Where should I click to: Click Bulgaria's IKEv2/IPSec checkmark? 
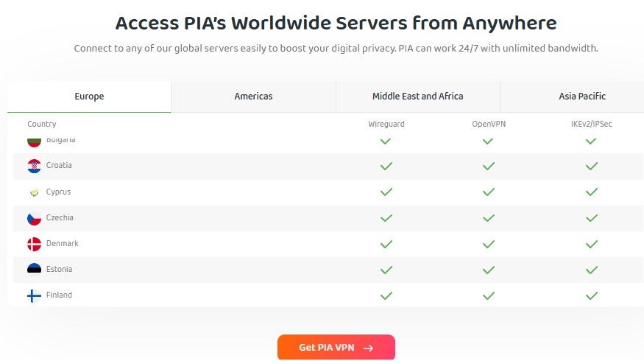(591, 141)
